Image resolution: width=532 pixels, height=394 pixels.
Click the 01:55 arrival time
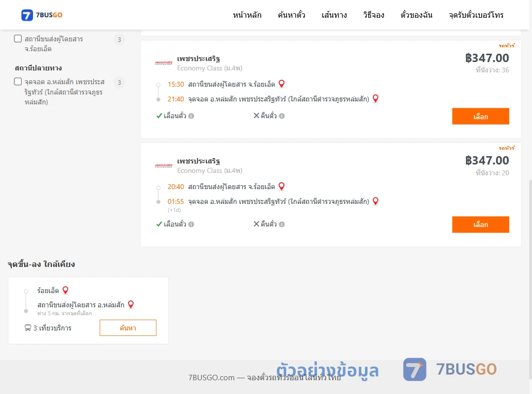(x=176, y=201)
